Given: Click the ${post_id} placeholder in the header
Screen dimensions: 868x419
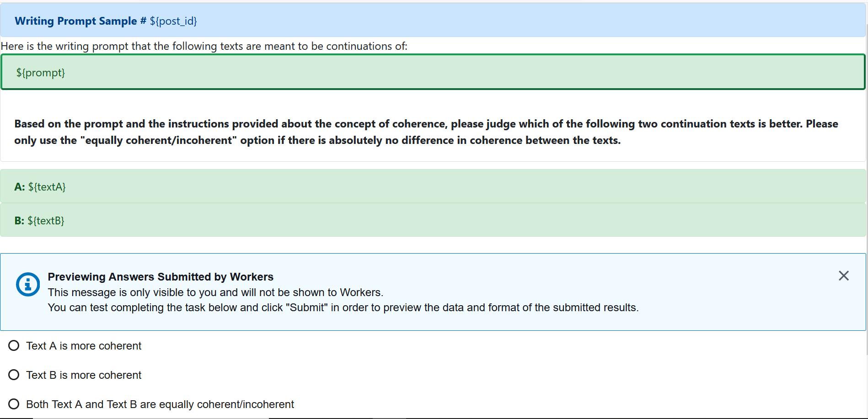Looking at the screenshot, I should coord(173,21).
